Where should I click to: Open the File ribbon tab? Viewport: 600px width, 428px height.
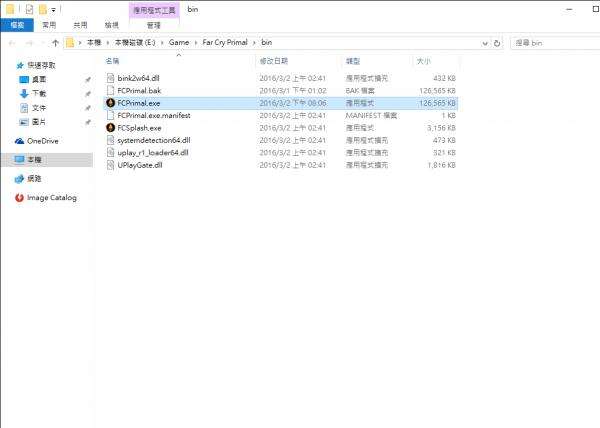tap(17, 25)
